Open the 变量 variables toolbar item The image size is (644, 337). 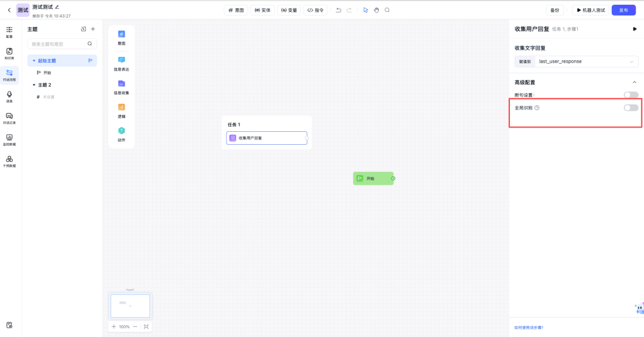click(289, 10)
